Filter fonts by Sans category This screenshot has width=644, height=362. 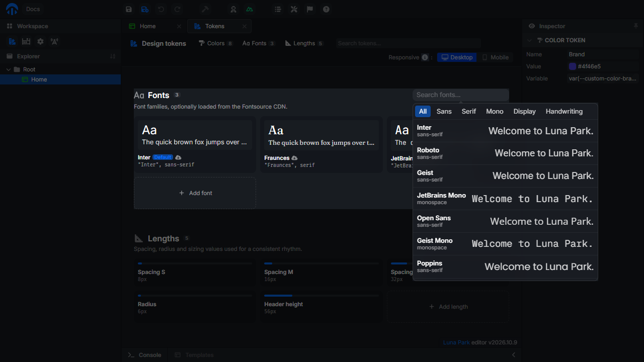444,111
